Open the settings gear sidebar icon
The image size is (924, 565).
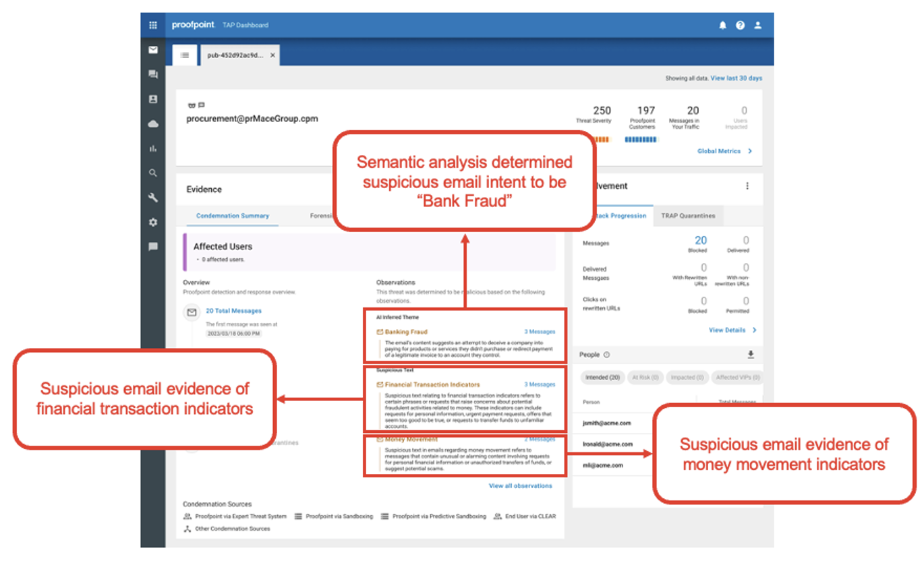(x=153, y=222)
